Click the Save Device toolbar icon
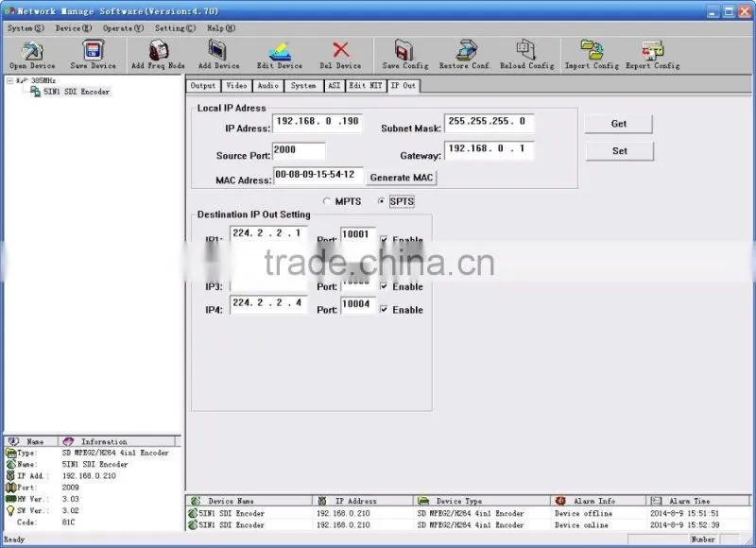The height and width of the screenshot is (548, 756). tap(93, 51)
